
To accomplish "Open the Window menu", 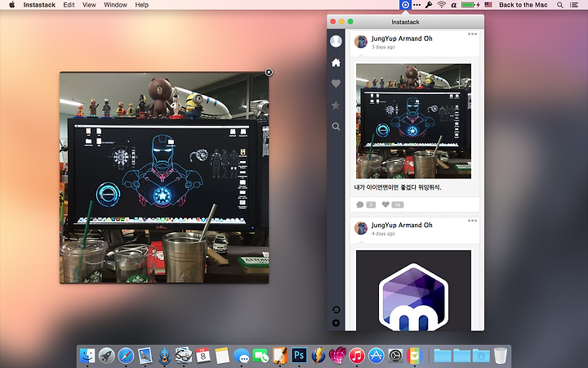I will pos(115,5).
